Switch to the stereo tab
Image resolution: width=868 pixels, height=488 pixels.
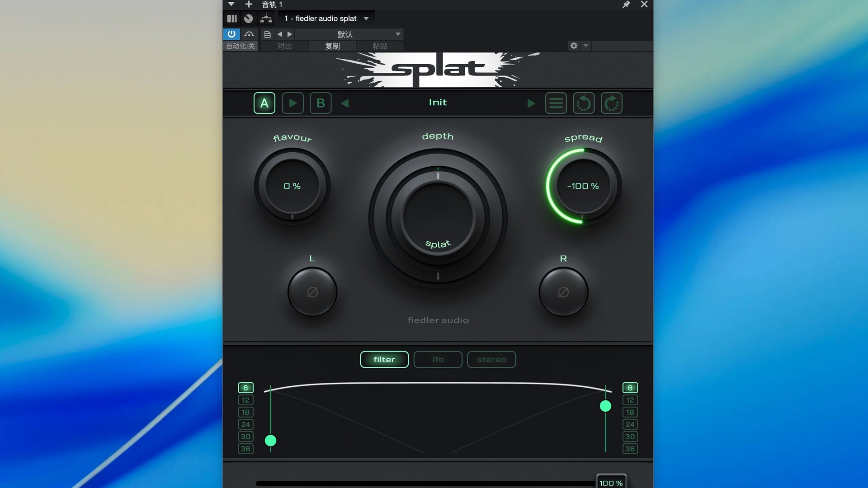point(491,360)
